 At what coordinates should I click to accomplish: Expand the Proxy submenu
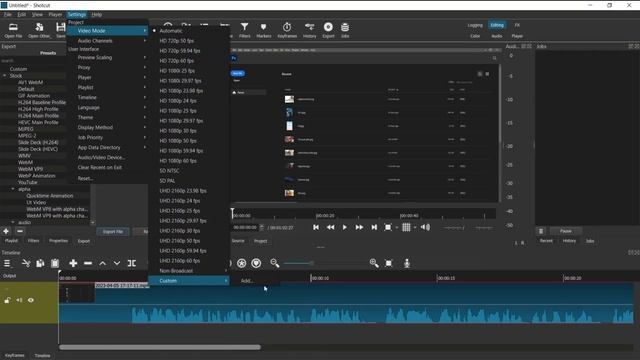108,67
